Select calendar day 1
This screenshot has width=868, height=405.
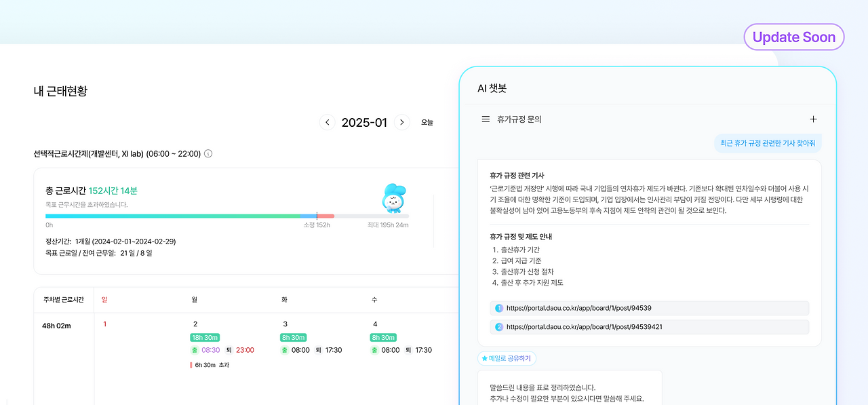pyautogui.click(x=105, y=324)
